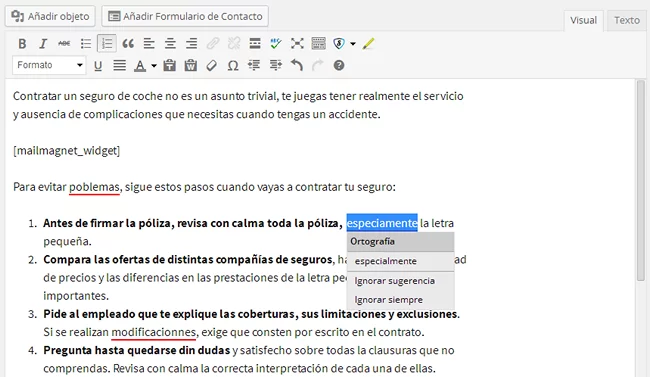Screen dimensions: 650x377
Task: Click the Ortografía menu header
Action: click(x=400, y=241)
